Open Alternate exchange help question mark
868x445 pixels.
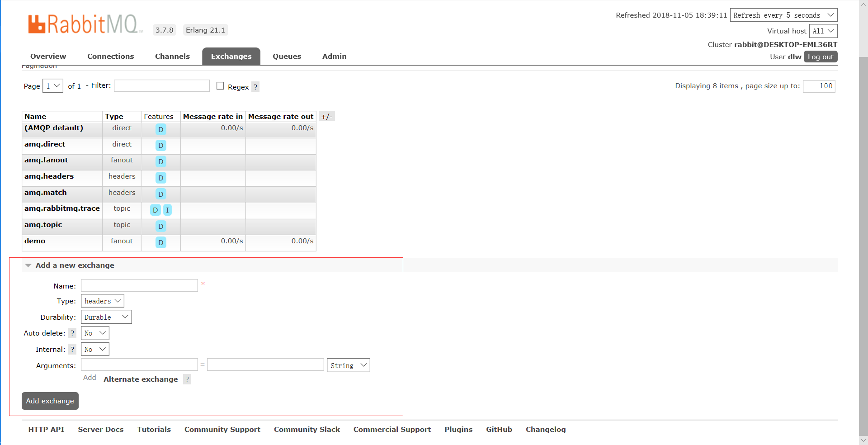(187, 379)
